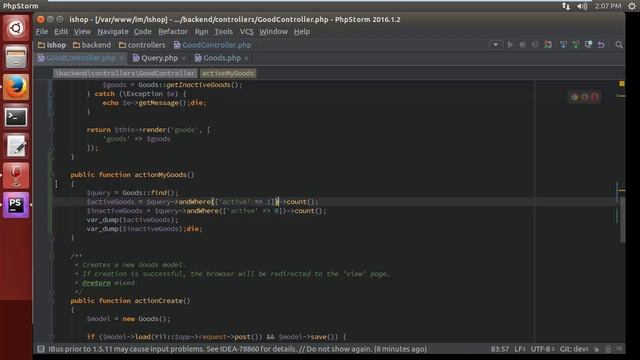
Task: Open file in Firefox browser icon in editor
Action: (584, 97)
